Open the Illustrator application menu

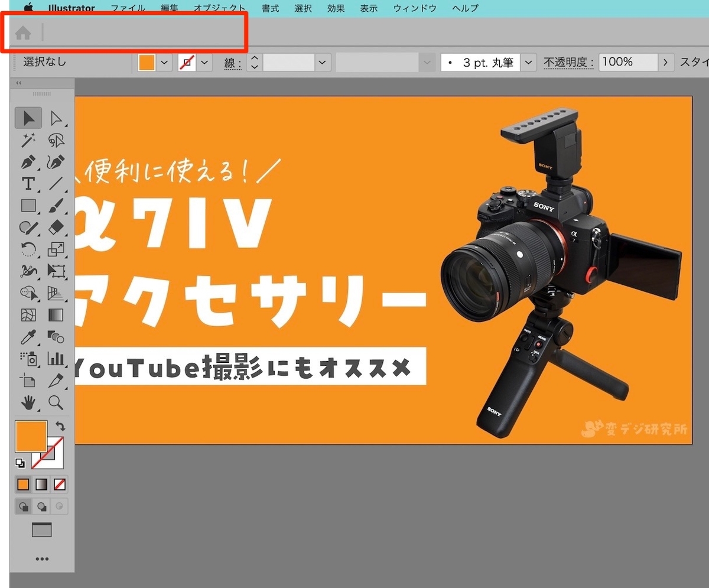pyautogui.click(x=72, y=8)
